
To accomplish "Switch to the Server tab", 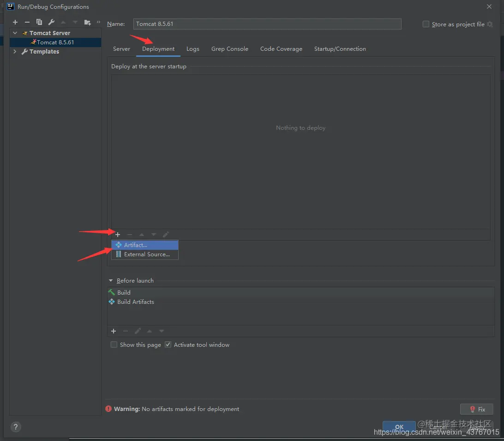I will pos(121,49).
